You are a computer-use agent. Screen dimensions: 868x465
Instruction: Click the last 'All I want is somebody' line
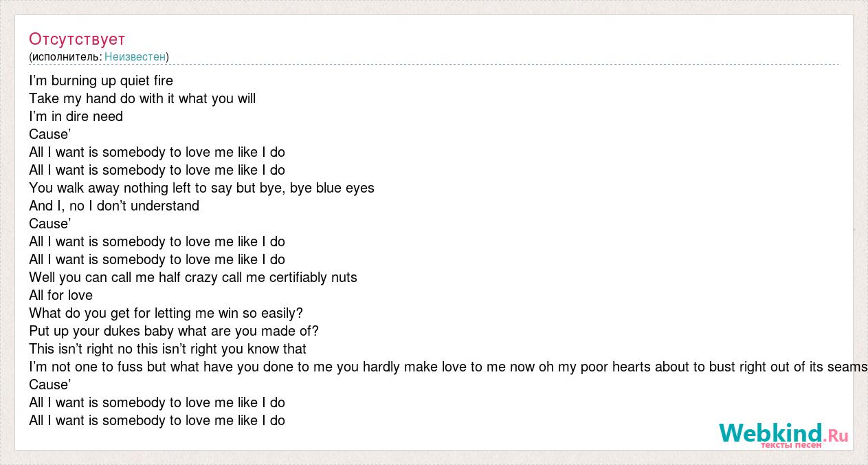click(x=157, y=420)
